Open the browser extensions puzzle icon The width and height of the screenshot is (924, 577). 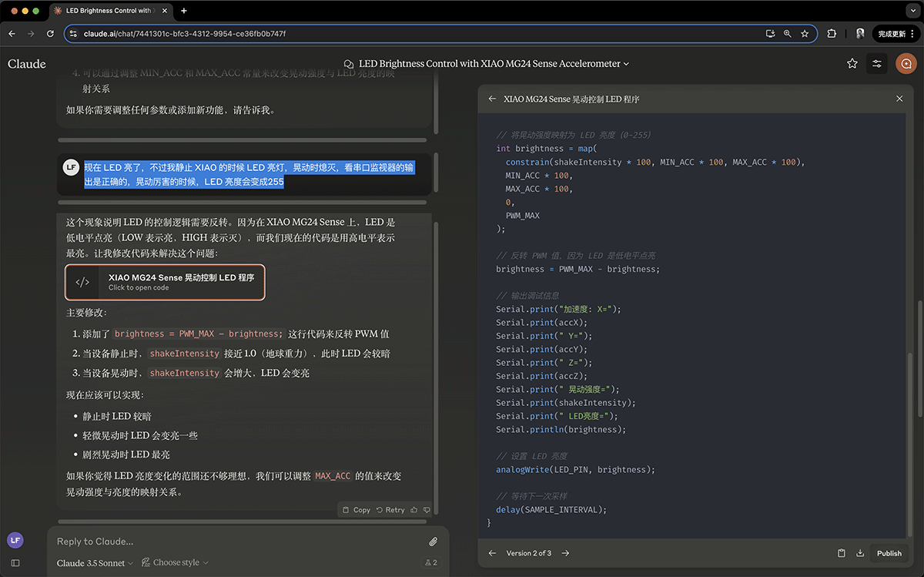click(832, 34)
